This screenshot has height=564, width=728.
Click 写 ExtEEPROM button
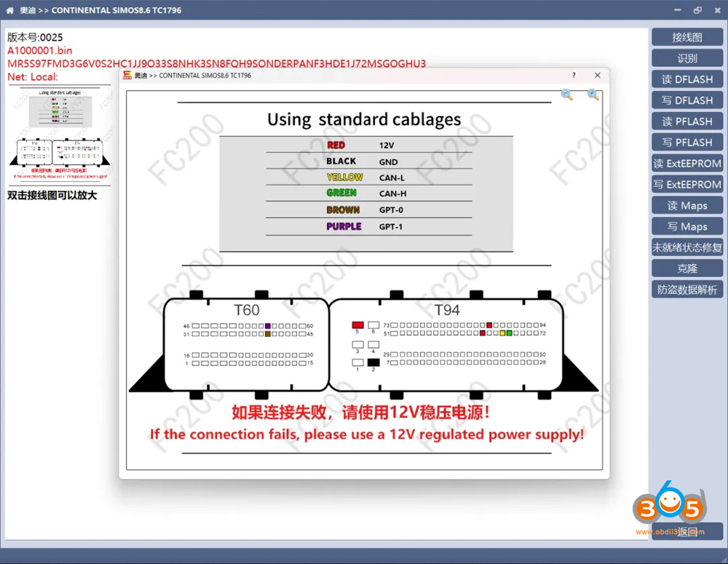687,185
